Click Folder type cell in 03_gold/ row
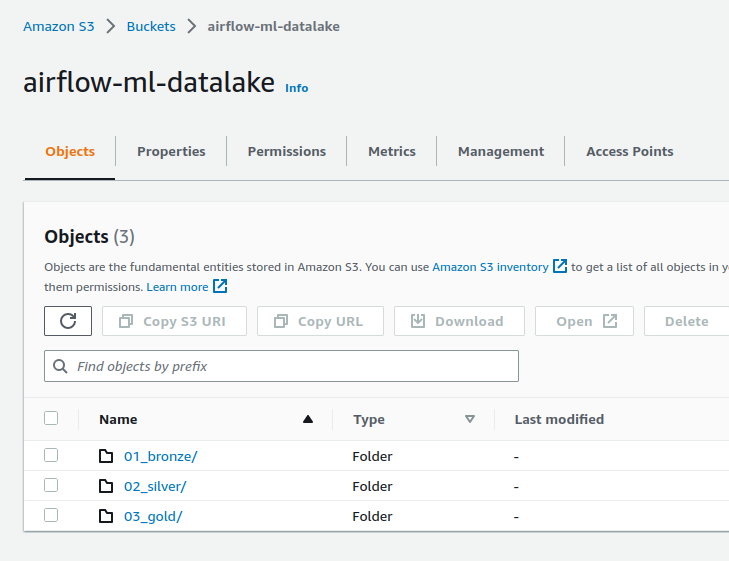Image resolution: width=729 pixels, height=561 pixels. [372, 516]
